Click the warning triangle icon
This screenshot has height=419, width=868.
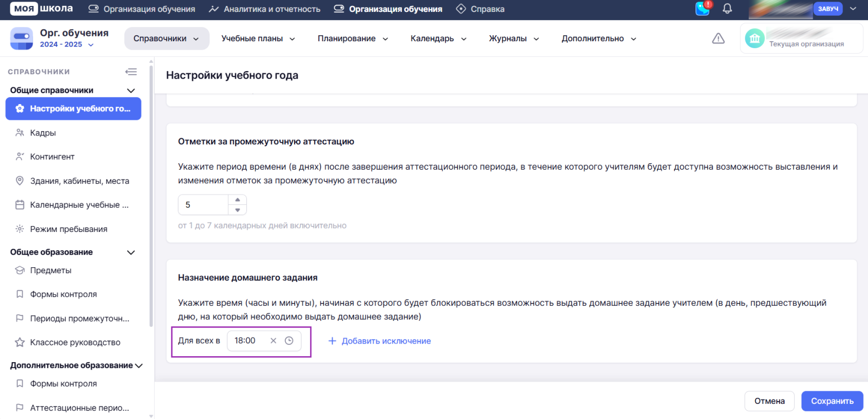(x=718, y=38)
